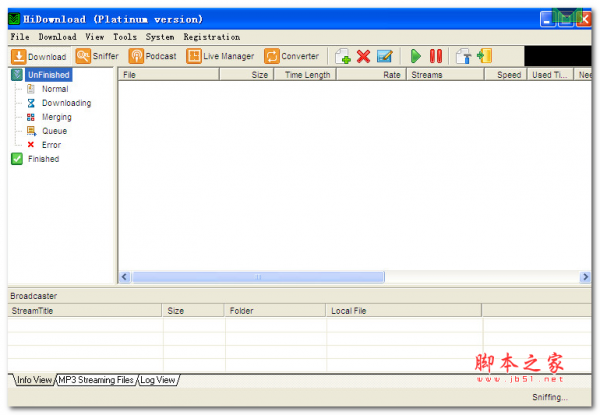
Task: Sort by Streams column header
Action: coord(445,75)
